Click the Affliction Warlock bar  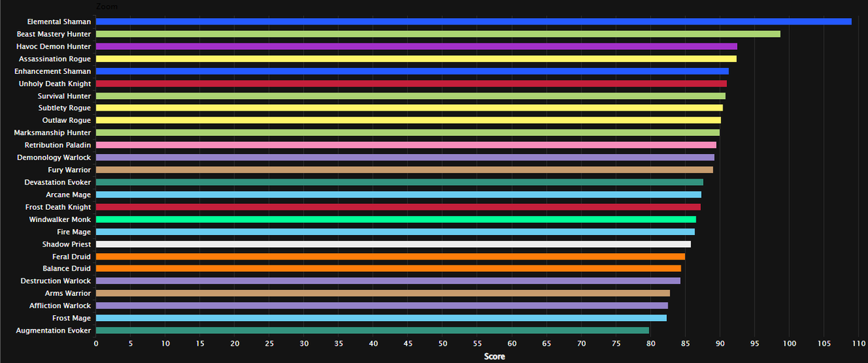coord(382,306)
